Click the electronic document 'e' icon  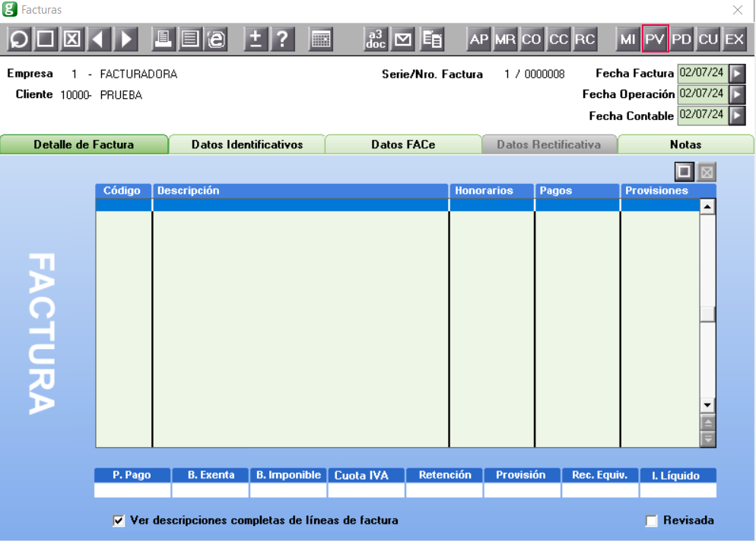pos(217,39)
